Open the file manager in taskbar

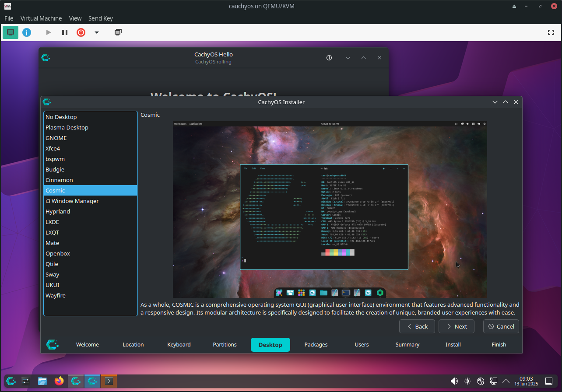pyautogui.click(x=42, y=381)
